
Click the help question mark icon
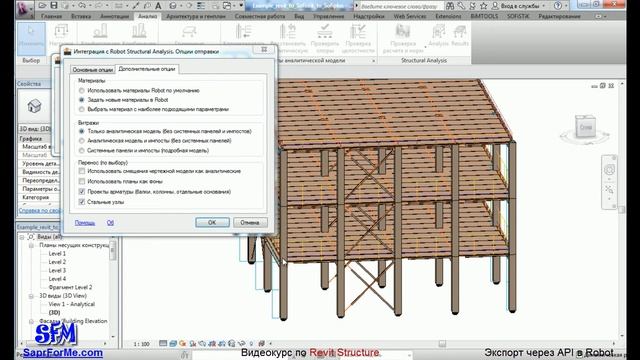(558, 6)
